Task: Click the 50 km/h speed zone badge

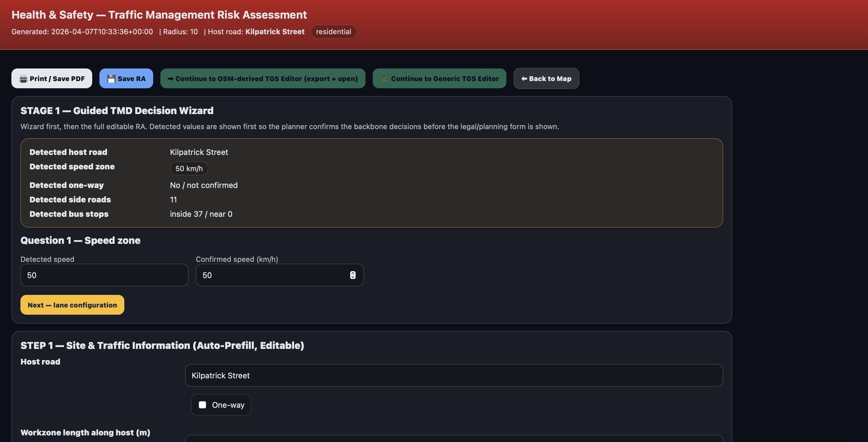Action: [189, 168]
